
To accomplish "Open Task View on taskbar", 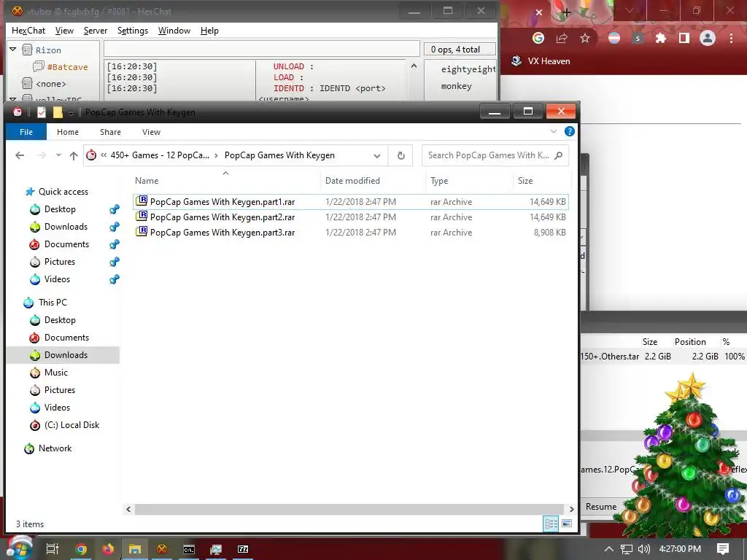I will point(53,549).
